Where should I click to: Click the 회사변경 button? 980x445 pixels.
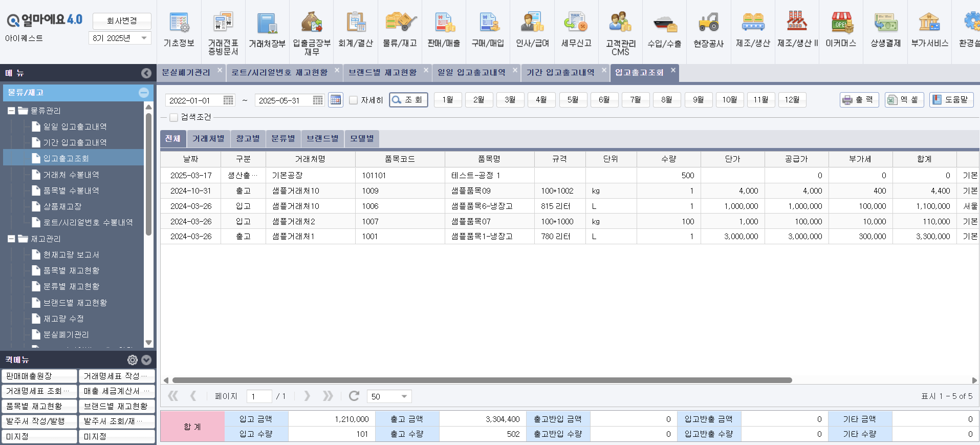pyautogui.click(x=122, y=21)
